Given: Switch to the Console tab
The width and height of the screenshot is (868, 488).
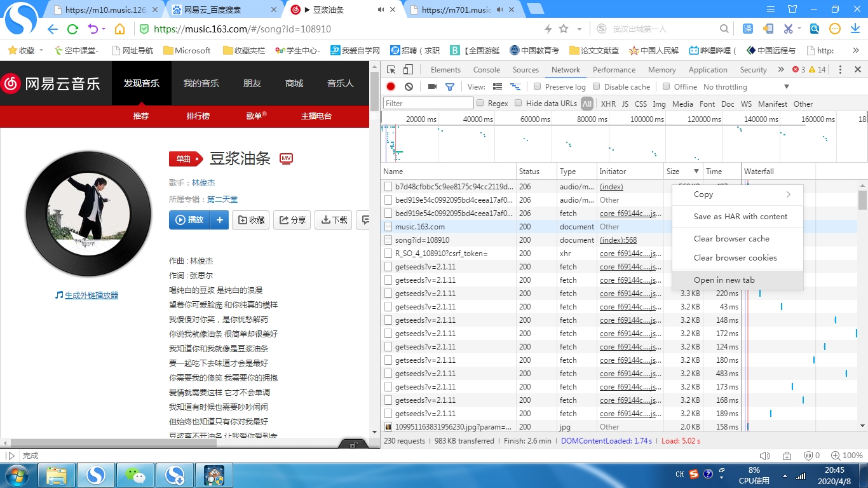Looking at the screenshot, I should pyautogui.click(x=487, y=70).
